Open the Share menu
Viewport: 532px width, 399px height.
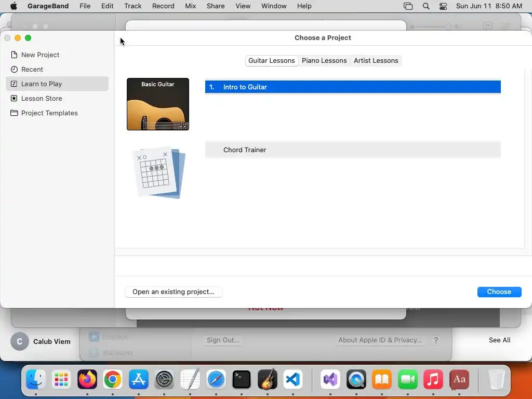pyautogui.click(x=216, y=6)
